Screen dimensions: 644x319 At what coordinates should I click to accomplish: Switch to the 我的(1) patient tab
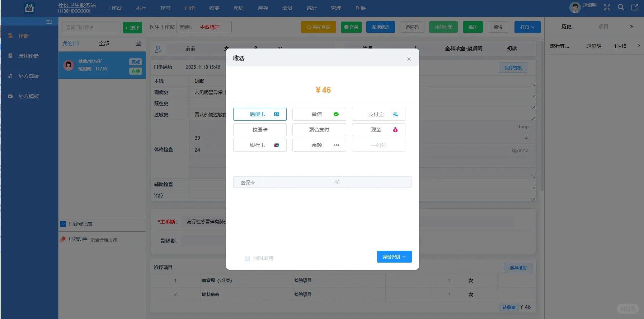coord(71,43)
